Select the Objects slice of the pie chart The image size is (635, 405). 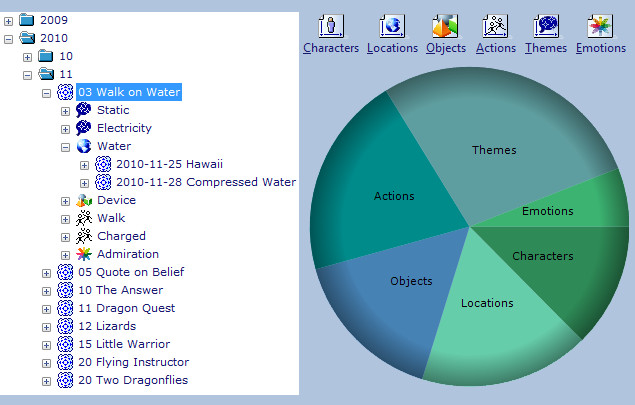pyautogui.click(x=411, y=281)
